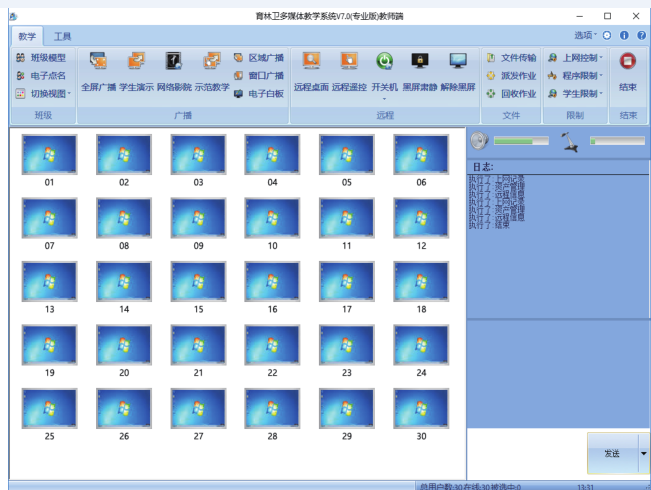Select student computer 22 thumbnail

tap(272, 345)
